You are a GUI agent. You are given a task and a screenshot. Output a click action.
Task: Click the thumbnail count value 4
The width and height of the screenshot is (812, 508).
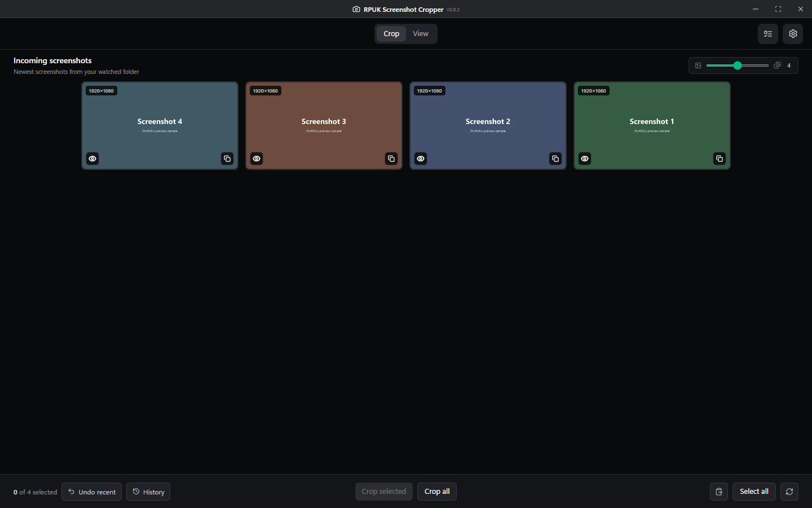click(x=789, y=65)
